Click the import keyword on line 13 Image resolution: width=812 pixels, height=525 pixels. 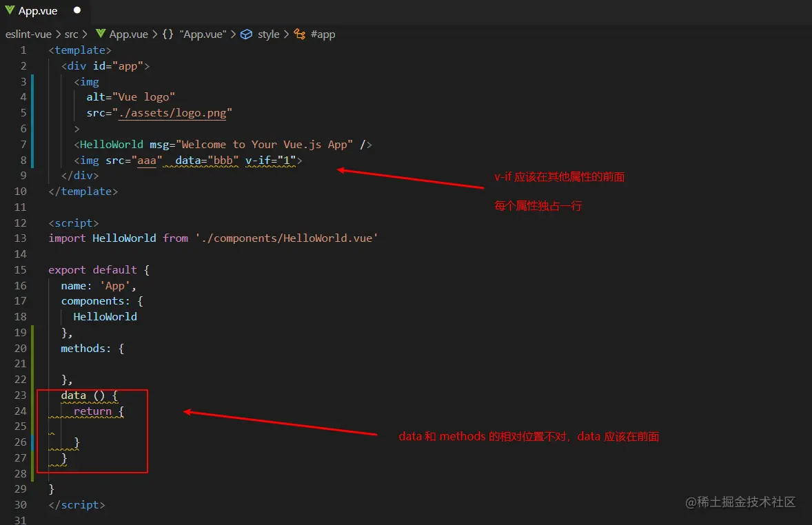[x=67, y=238]
